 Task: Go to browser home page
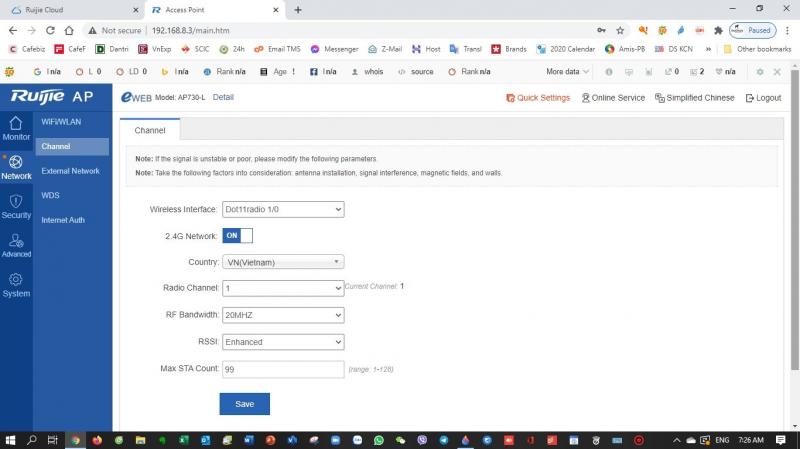pos(69,31)
